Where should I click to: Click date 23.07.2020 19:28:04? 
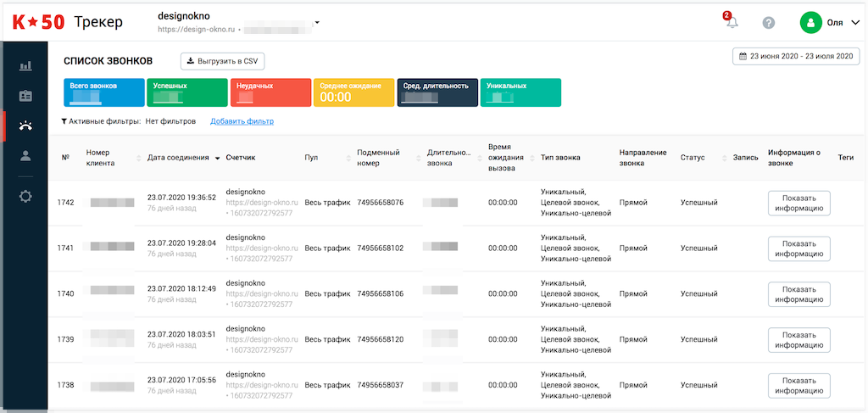click(181, 243)
